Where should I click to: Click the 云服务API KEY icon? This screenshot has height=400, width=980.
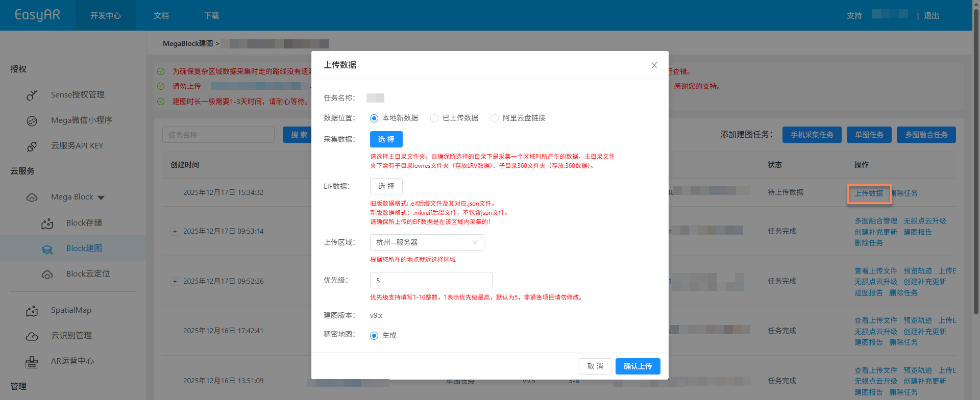point(32,146)
